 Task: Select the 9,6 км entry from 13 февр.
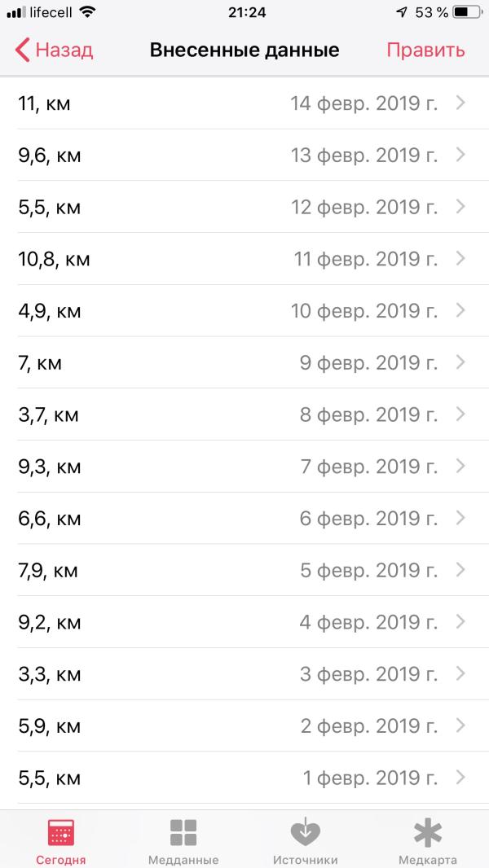point(244,155)
